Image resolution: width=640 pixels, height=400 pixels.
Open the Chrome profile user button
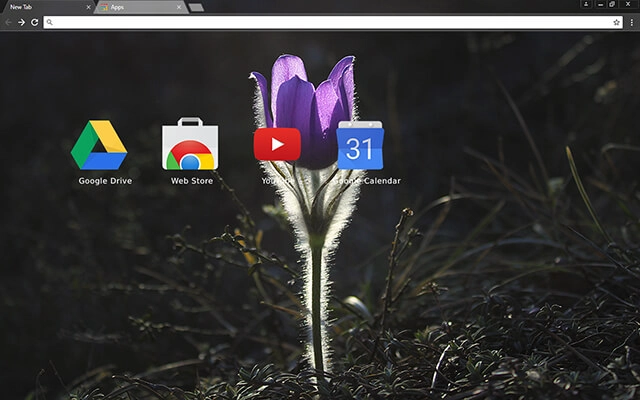pos(586,4)
